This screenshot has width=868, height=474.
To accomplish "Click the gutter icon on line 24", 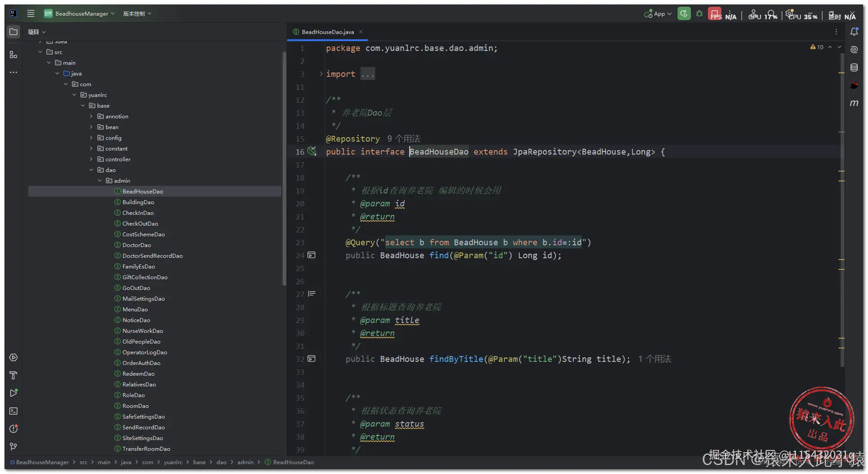I will coord(312,255).
